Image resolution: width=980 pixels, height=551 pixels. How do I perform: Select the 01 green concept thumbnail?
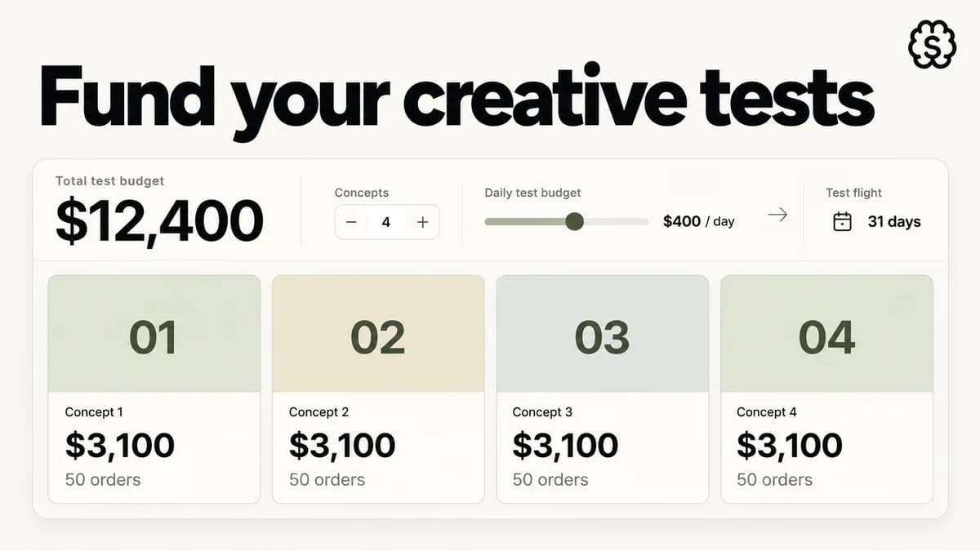click(x=154, y=334)
